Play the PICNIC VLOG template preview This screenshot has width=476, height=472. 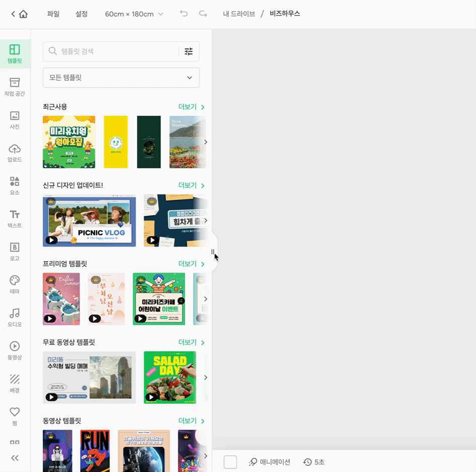tap(51, 240)
